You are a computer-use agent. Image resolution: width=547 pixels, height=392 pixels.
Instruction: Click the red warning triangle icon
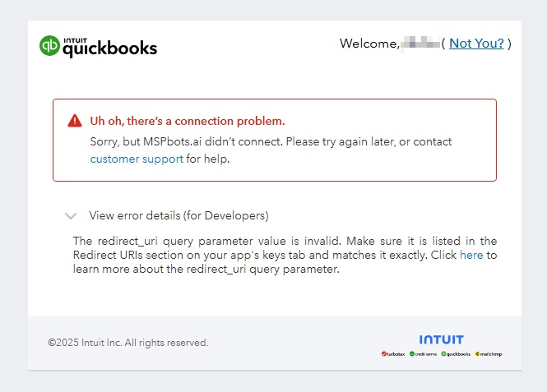click(75, 121)
